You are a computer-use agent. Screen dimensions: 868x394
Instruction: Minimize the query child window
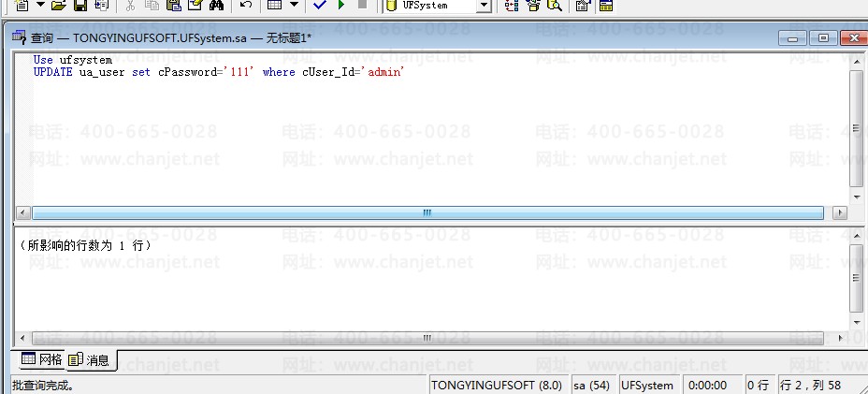[x=793, y=38]
